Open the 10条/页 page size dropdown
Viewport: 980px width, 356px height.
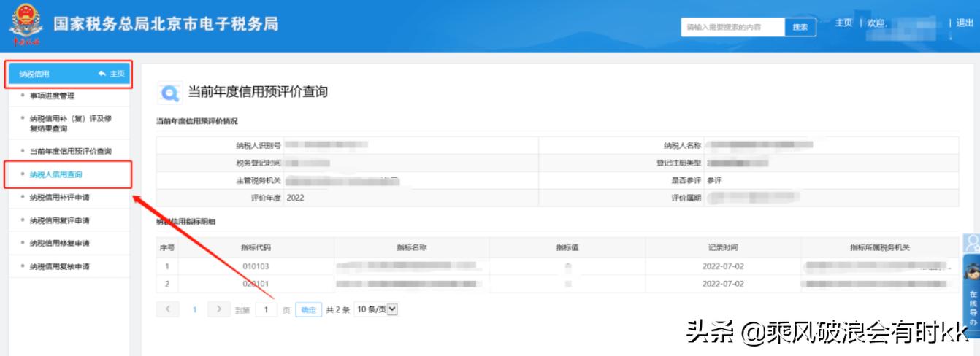[375, 310]
